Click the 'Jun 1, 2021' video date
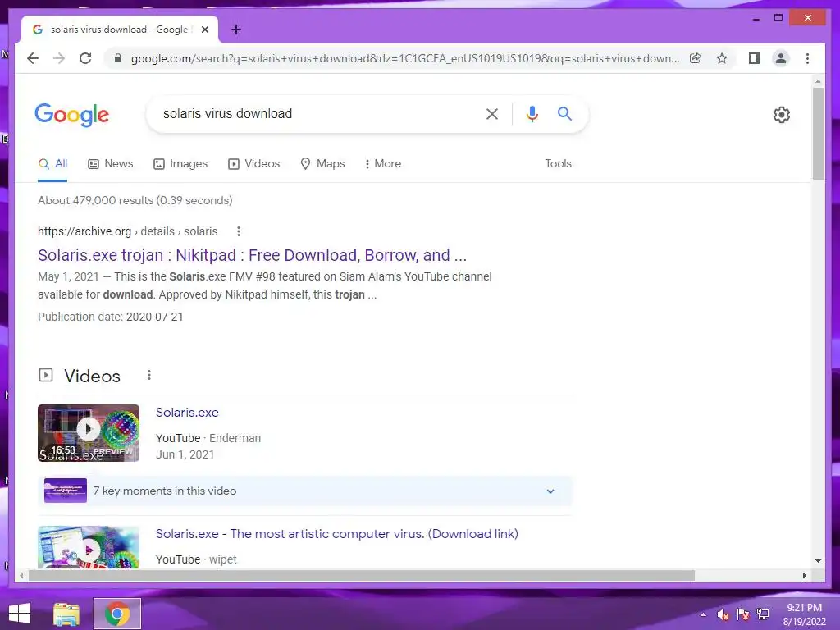This screenshot has height=630, width=840. point(185,454)
